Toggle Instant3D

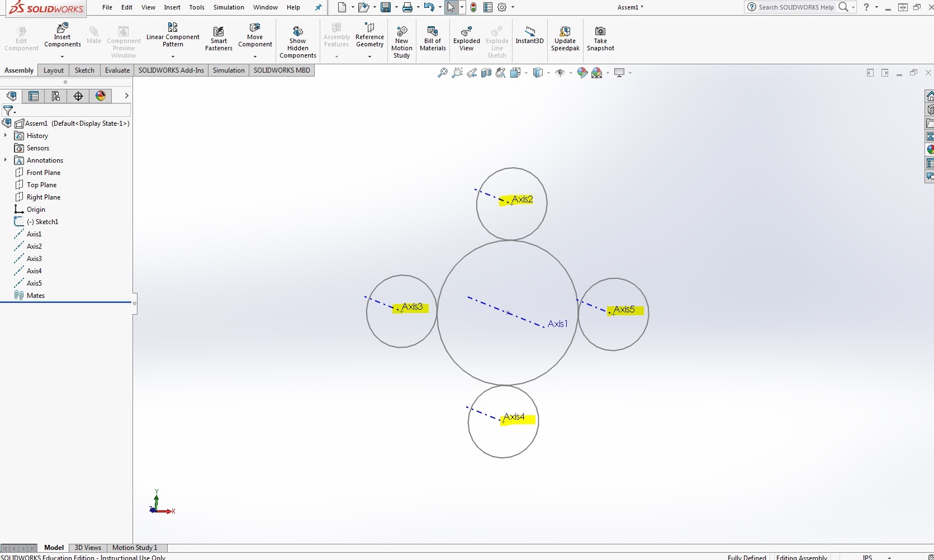pyautogui.click(x=529, y=35)
